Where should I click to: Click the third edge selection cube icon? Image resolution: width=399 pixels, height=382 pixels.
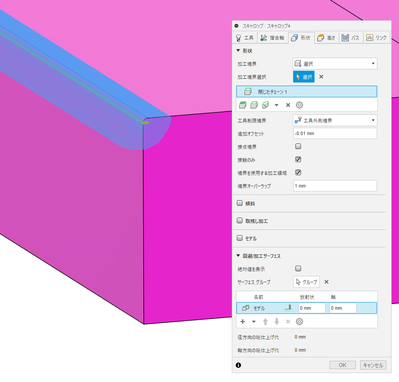pos(265,105)
